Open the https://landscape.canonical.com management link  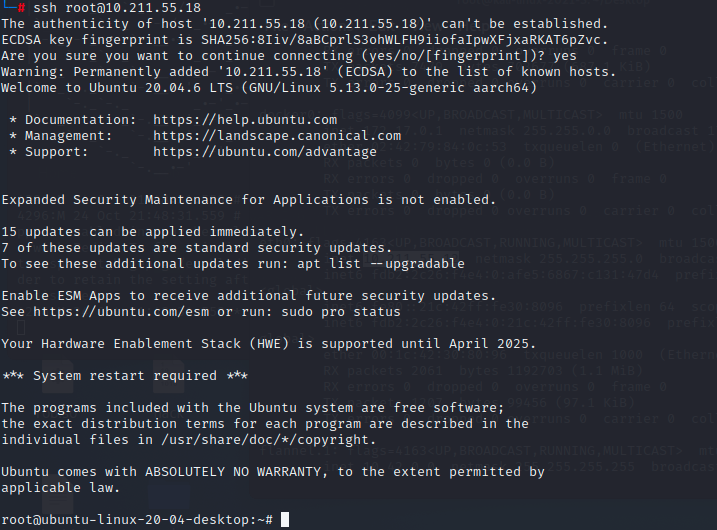click(x=277, y=135)
